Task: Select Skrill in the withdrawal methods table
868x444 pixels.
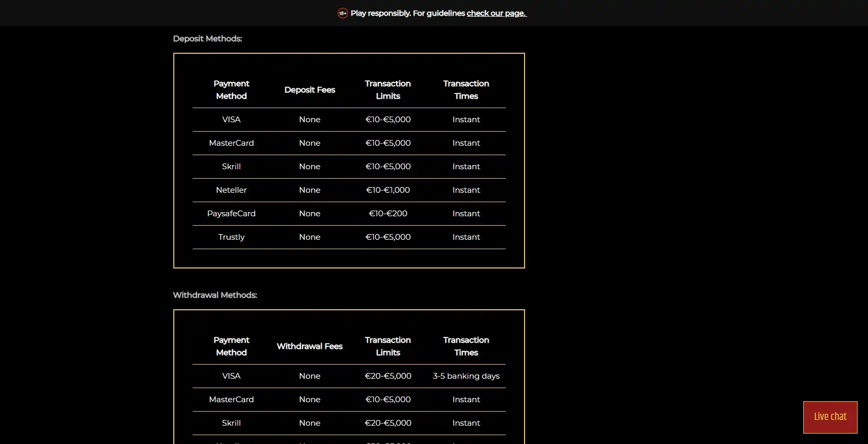Action: click(x=231, y=423)
